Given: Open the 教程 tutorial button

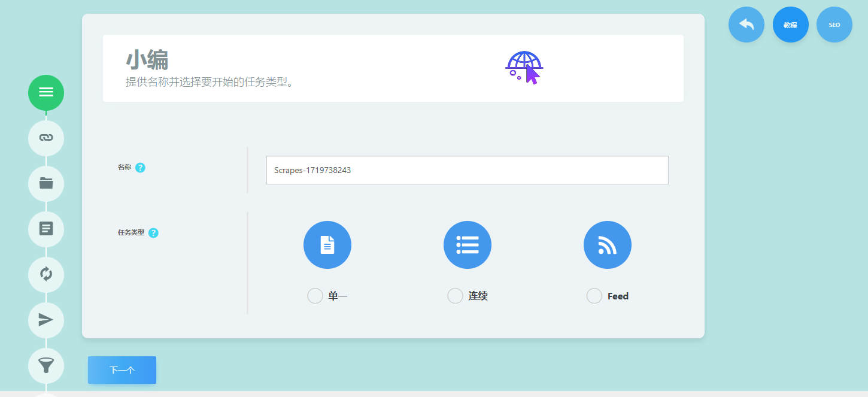Looking at the screenshot, I should pyautogui.click(x=790, y=25).
